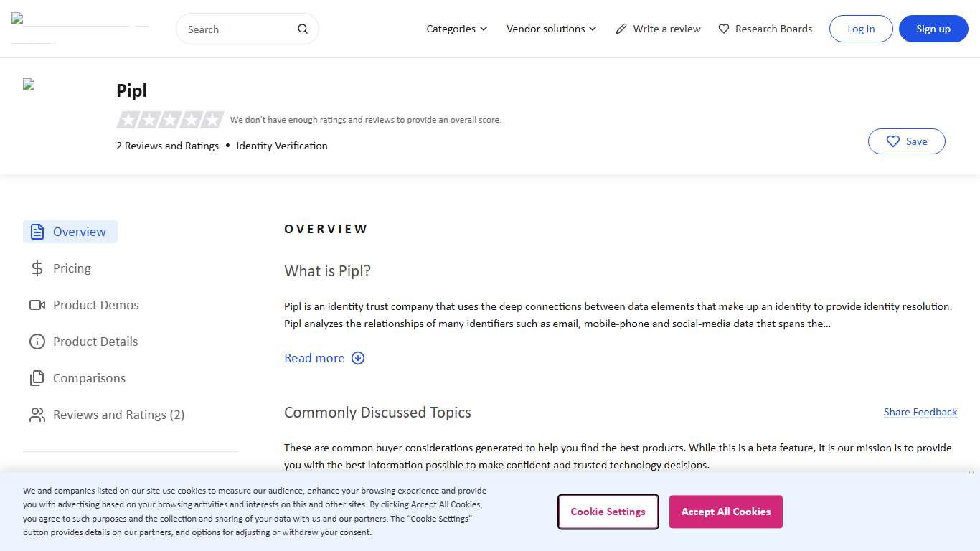Viewport: 980px width, 551px height.
Task: Expand the Categories dropdown
Action: (457, 29)
